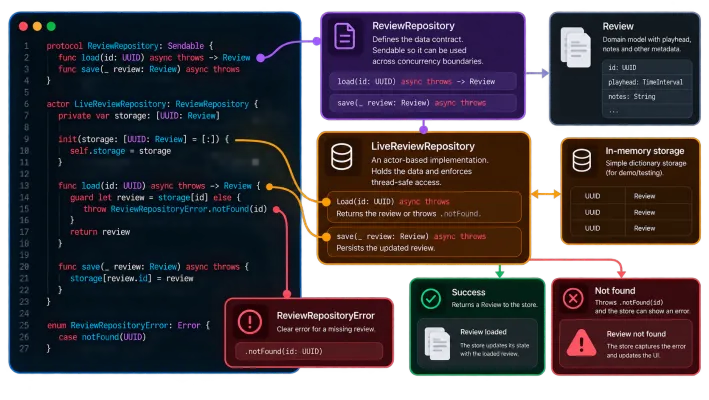Click the green checkmark icon in the Success card
The width and height of the screenshot is (709, 400).
[x=430, y=299]
